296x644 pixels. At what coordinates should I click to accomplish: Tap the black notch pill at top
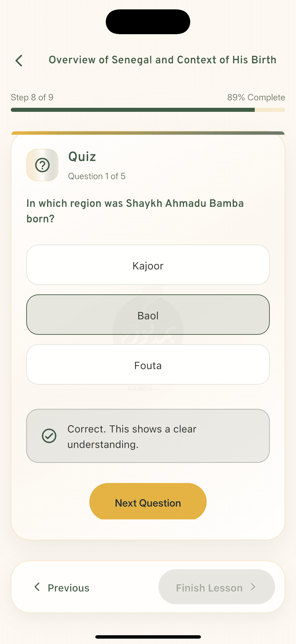[x=148, y=22]
